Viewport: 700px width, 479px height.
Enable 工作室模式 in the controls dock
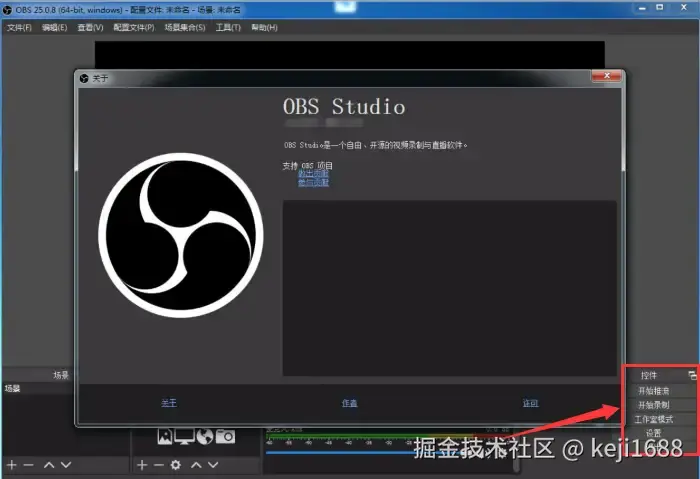[x=654, y=420]
